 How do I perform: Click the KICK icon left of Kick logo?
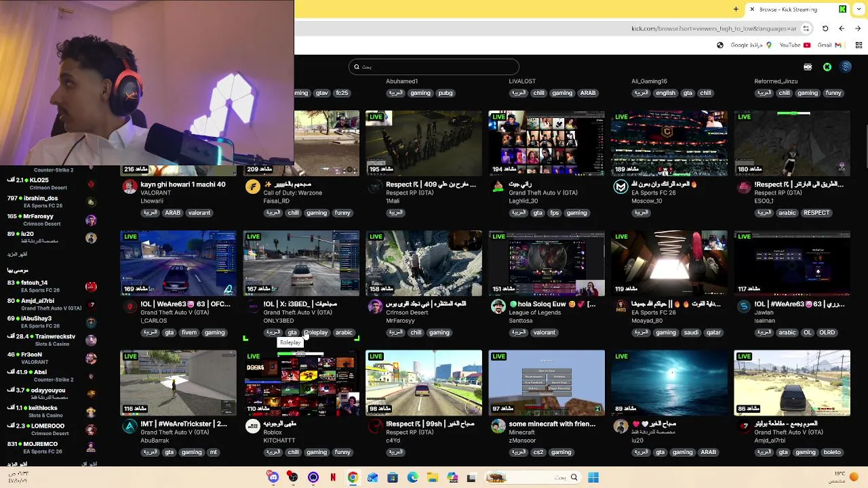pos(808,67)
